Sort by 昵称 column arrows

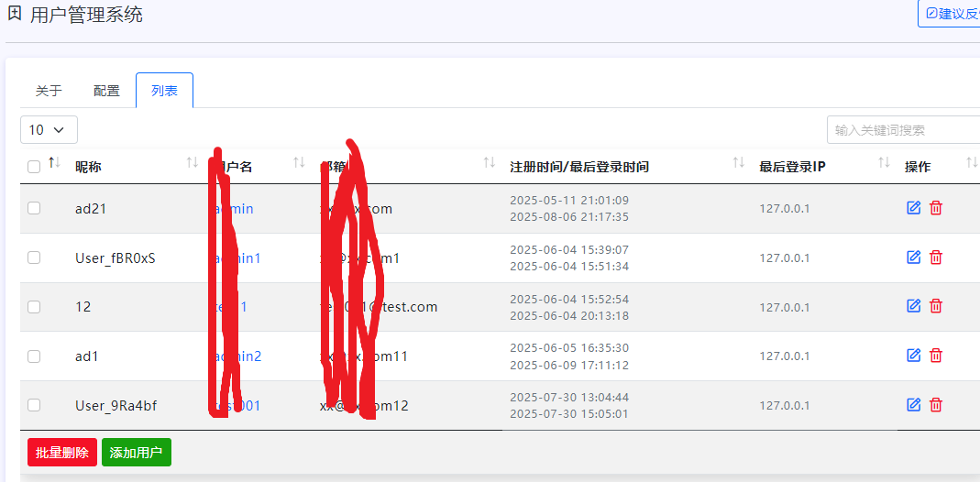[x=193, y=163]
